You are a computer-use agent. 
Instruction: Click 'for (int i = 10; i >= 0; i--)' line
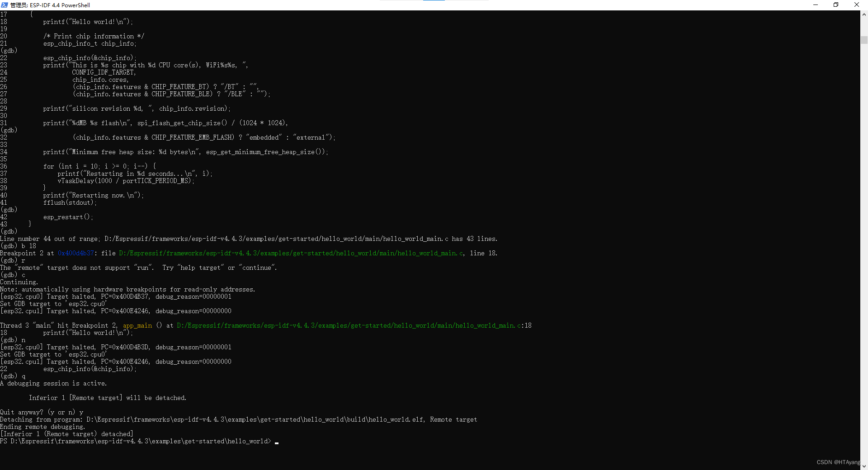(100, 166)
